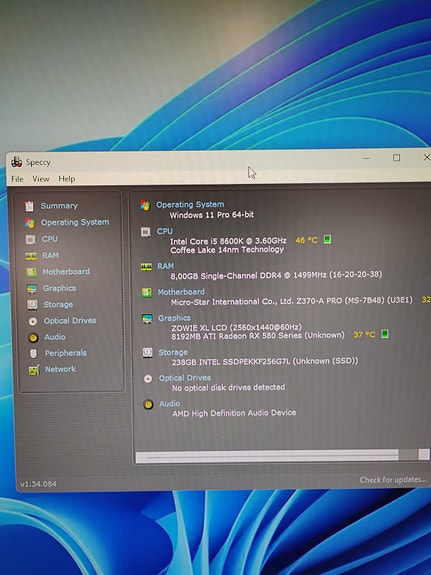The image size is (431, 575).
Task: Click the Summary clipboard icon in sidebar
Action: pyautogui.click(x=29, y=206)
